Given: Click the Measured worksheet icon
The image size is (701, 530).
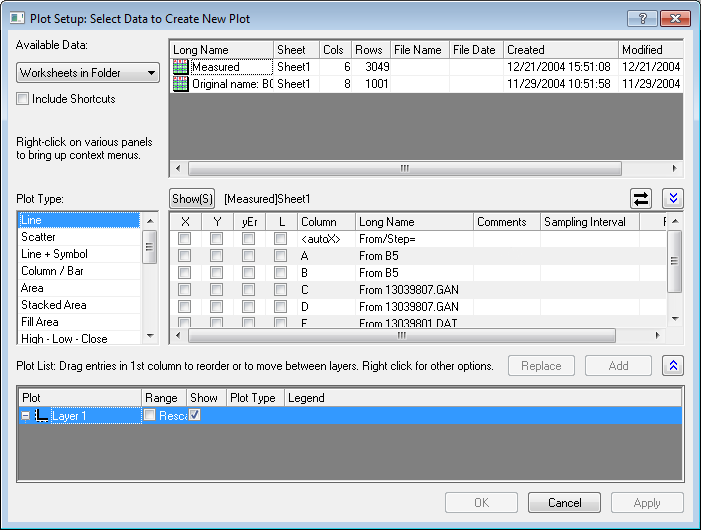Looking at the screenshot, I should coord(180,67).
